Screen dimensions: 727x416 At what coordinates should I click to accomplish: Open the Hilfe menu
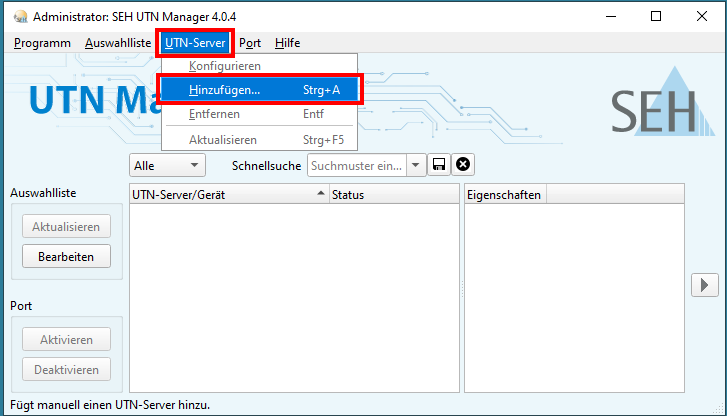click(287, 43)
